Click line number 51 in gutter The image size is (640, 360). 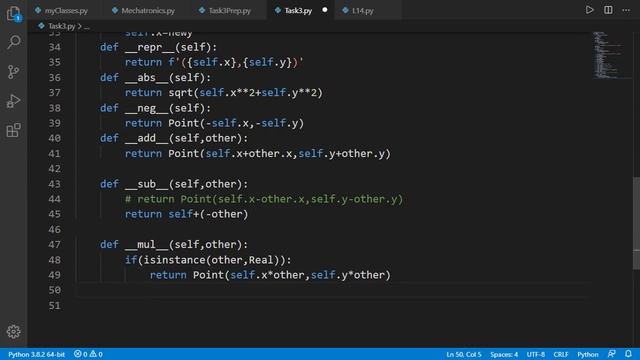54,306
